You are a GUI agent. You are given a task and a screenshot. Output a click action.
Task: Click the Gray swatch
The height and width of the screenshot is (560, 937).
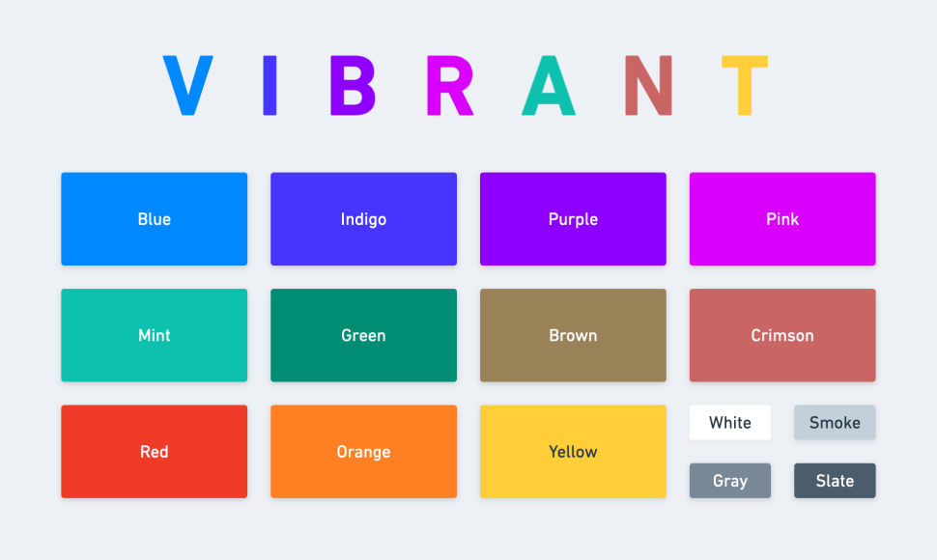tap(729, 480)
